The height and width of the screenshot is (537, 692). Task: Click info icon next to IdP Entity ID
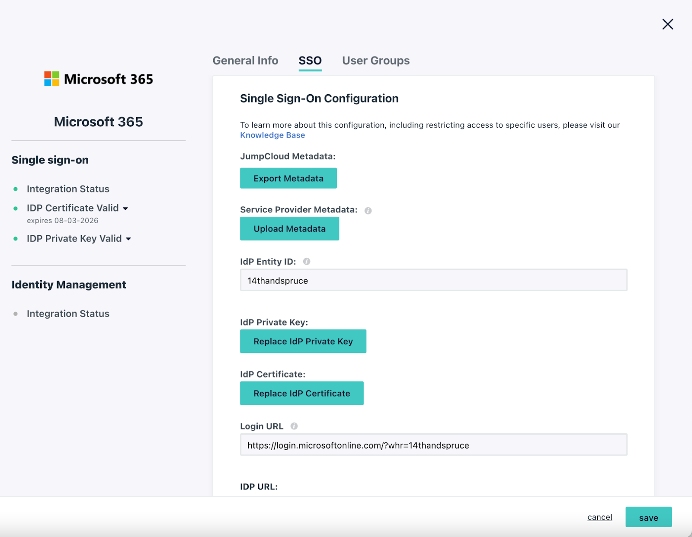click(306, 261)
